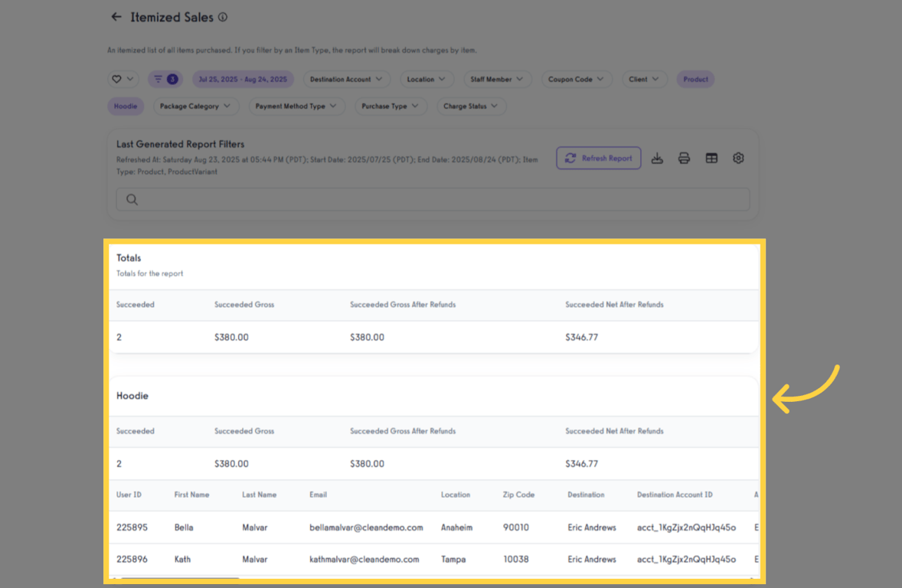Click the horizontal scrollbar under the Hoodie table
This screenshot has width=902, height=588.
click(180, 579)
